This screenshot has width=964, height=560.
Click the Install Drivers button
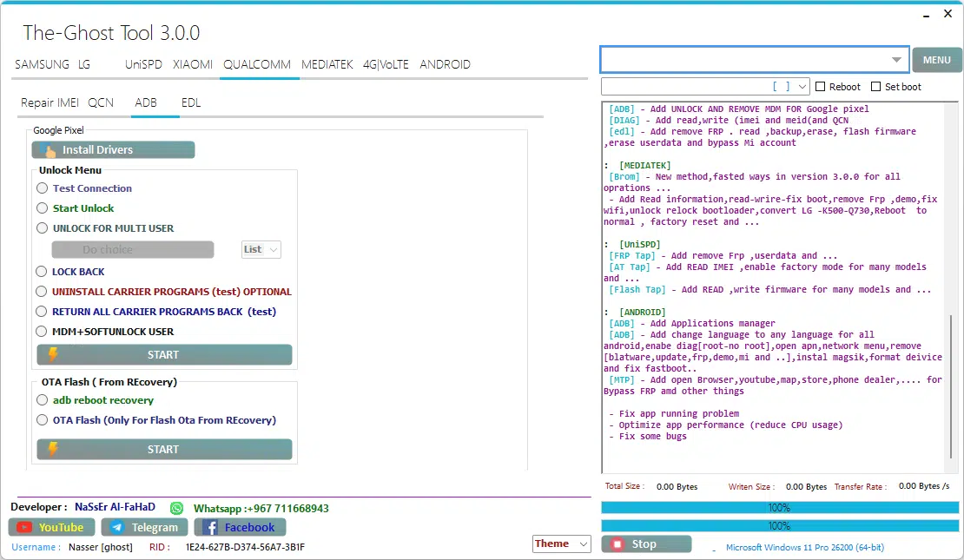(x=113, y=149)
